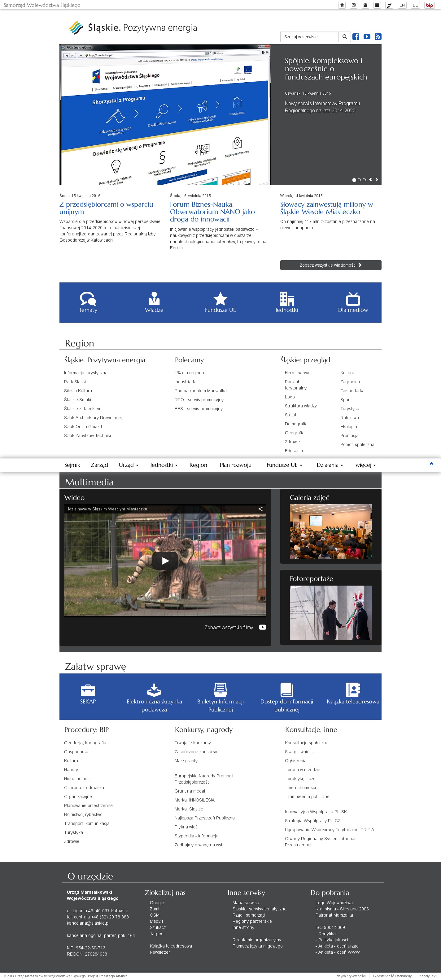Select the third carousel slide dot
441x980 pixels.
click(x=364, y=179)
